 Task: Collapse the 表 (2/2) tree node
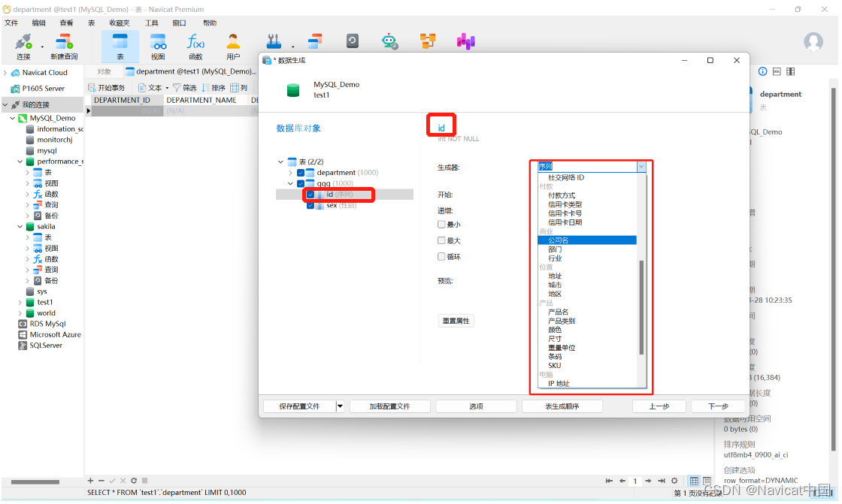click(280, 161)
